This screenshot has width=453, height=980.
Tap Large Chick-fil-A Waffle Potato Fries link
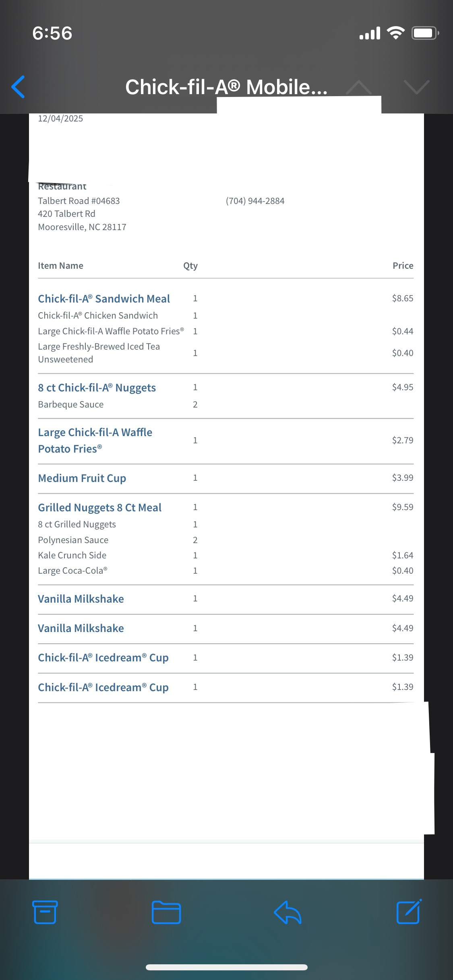click(x=95, y=441)
